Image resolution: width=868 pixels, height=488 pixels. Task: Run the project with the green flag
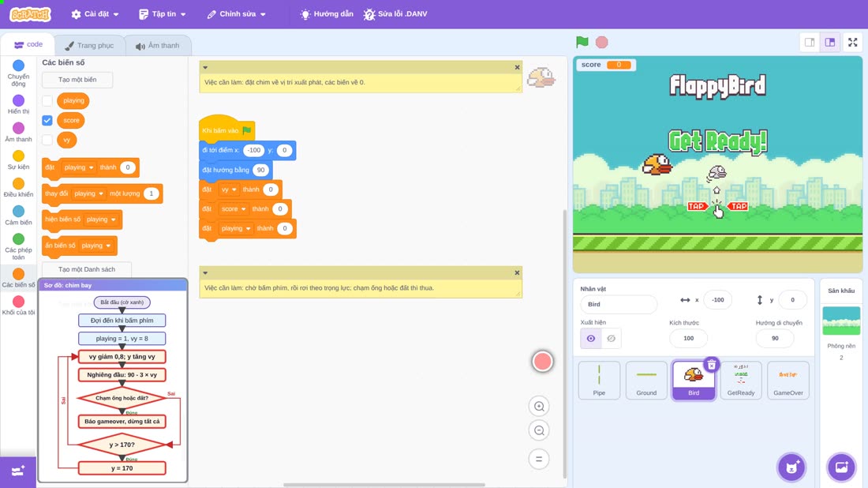pos(582,42)
